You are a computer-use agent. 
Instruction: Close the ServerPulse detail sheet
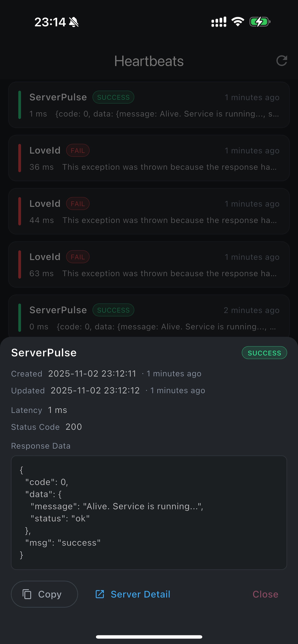[265, 594]
